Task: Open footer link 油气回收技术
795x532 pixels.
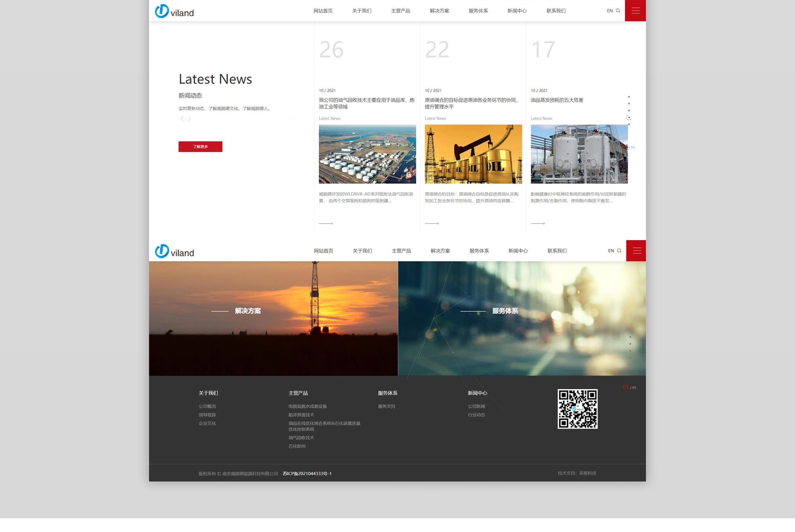Action: click(301, 438)
